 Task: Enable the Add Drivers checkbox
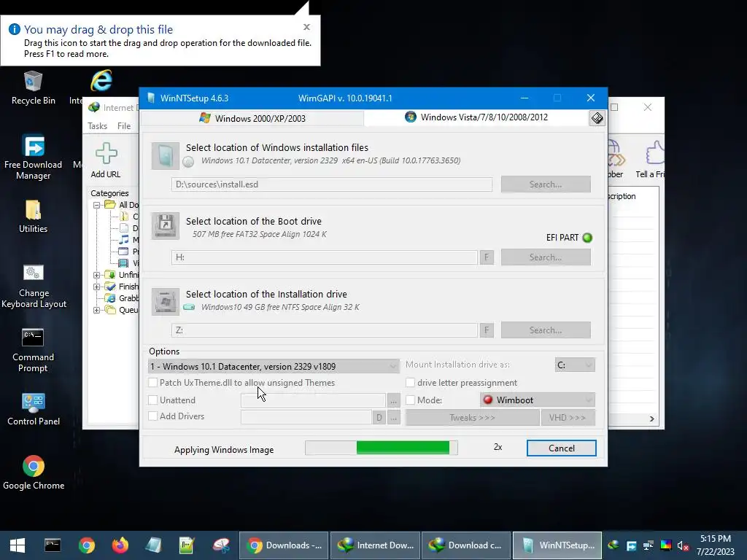(x=153, y=416)
